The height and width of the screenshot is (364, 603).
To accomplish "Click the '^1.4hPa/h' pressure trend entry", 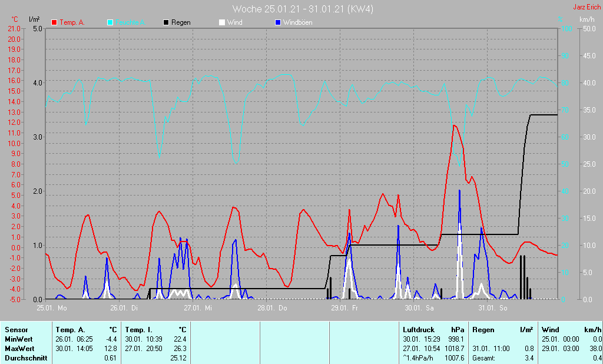I will 419,358.
